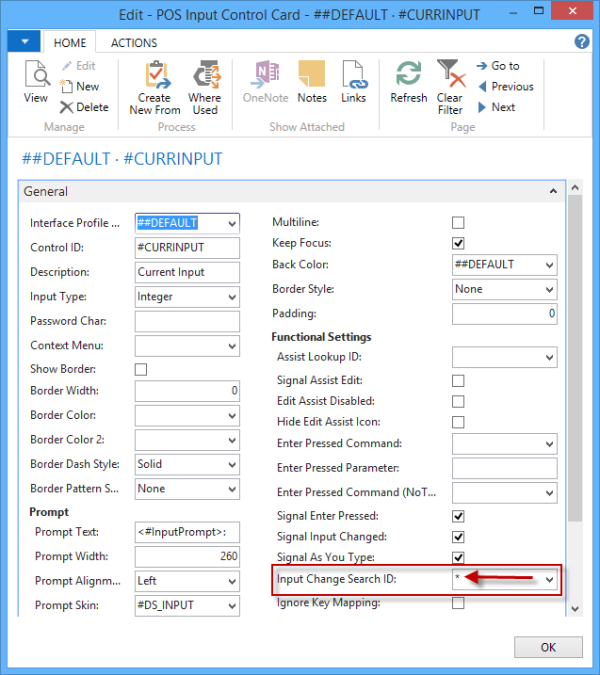600x675 pixels.
Task: Delete the record using Delete button
Action: pyautogui.click(x=84, y=107)
